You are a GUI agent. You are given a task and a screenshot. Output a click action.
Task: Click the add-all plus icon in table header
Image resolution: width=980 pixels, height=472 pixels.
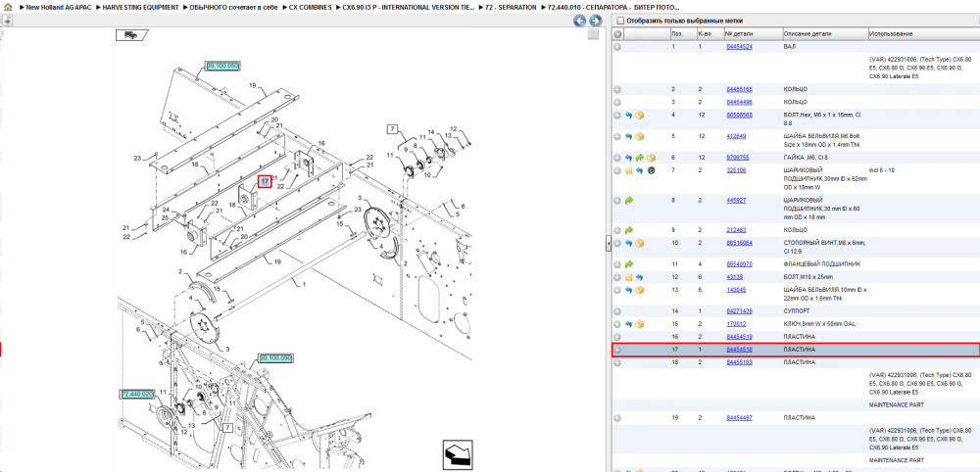[x=617, y=33]
